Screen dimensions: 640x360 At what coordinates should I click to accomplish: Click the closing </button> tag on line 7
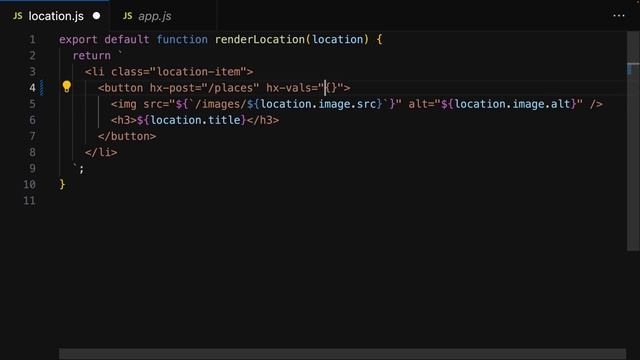tap(127, 136)
